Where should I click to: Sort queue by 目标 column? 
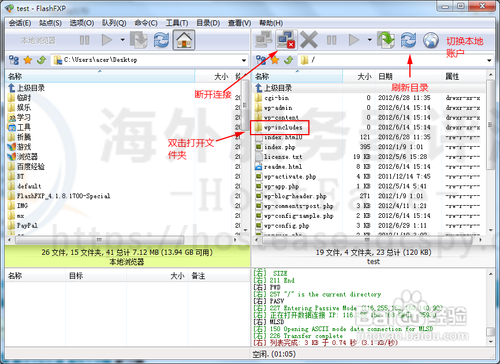[96, 276]
